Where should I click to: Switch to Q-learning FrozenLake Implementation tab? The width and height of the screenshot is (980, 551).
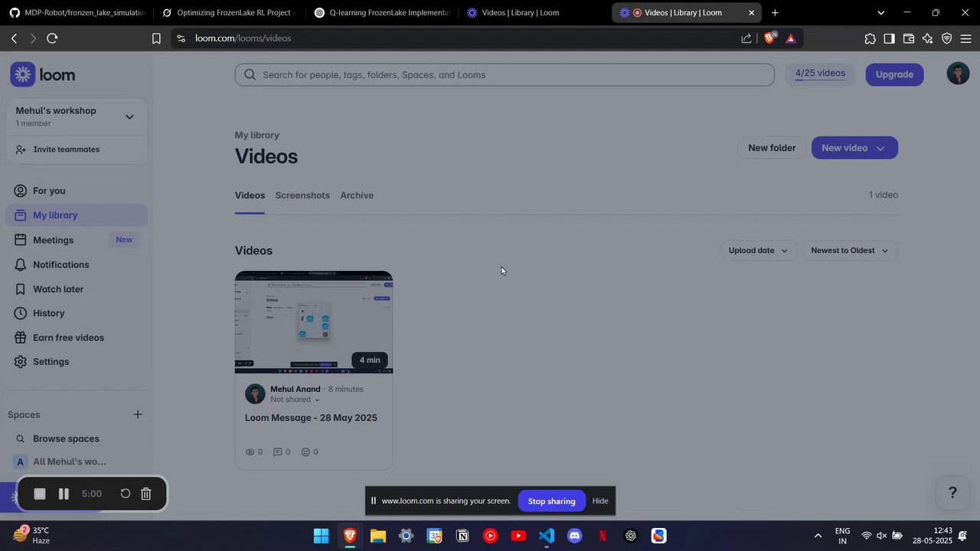coord(381,12)
